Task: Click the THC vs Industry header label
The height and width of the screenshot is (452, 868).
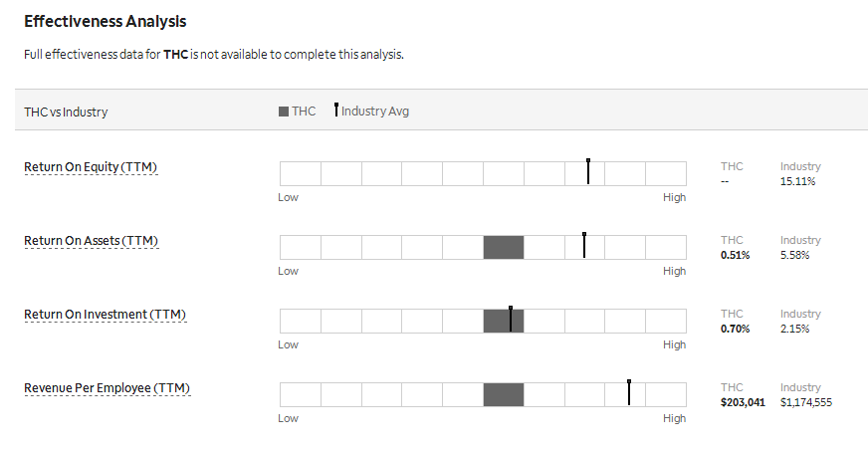Action: (x=66, y=112)
